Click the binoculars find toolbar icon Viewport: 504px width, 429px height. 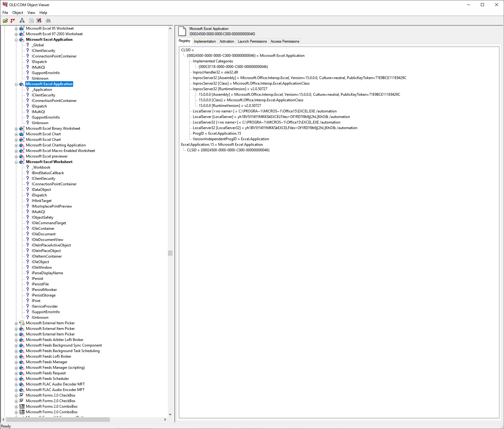coord(48,21)
